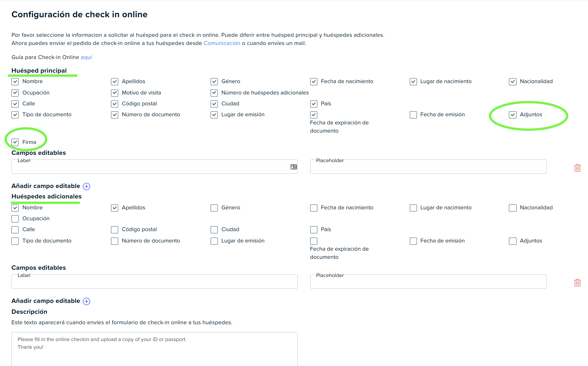This screenshot has width=588, height=366.
Task: Enable Adjuntos for additional guests
Action: click(x=512, y=241)
